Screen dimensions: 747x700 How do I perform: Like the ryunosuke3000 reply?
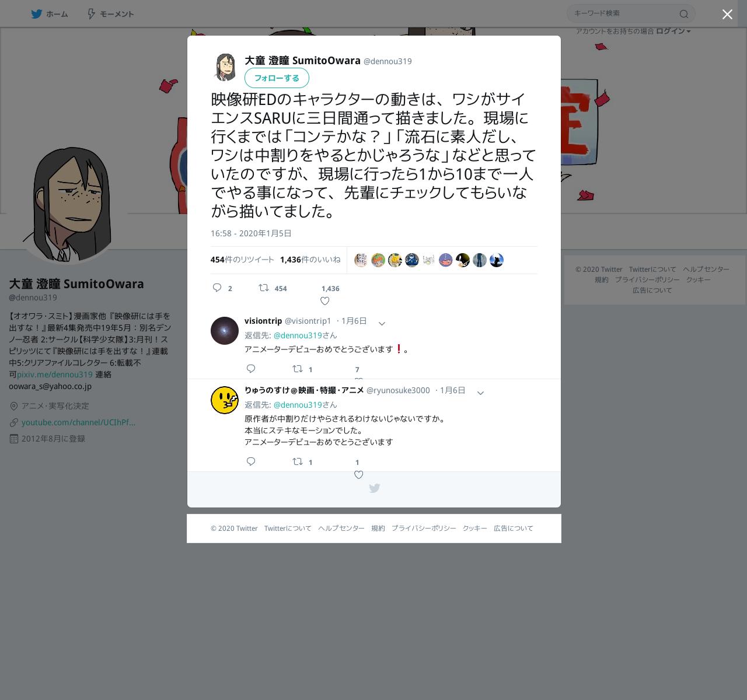(x=358, y=475)
